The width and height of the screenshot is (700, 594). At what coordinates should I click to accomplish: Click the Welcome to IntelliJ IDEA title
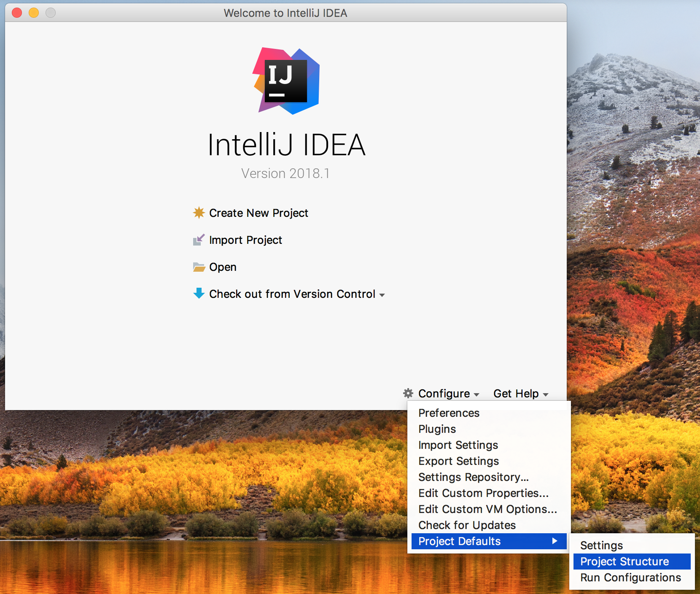[285, 13]
